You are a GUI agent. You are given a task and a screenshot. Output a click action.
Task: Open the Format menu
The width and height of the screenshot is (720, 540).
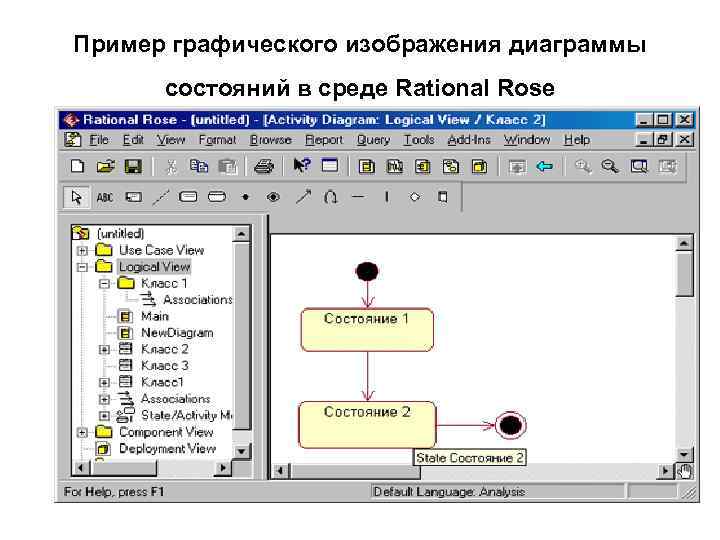[217, 140]
